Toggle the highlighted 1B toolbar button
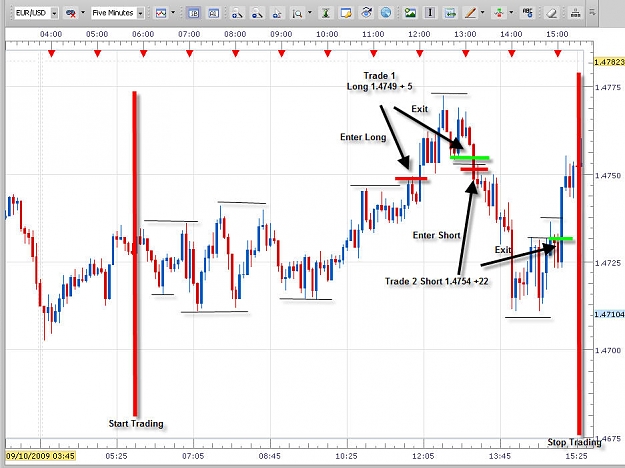Image resolution: width=625 pixels, height=468 pixels. [x=194, y=13]
